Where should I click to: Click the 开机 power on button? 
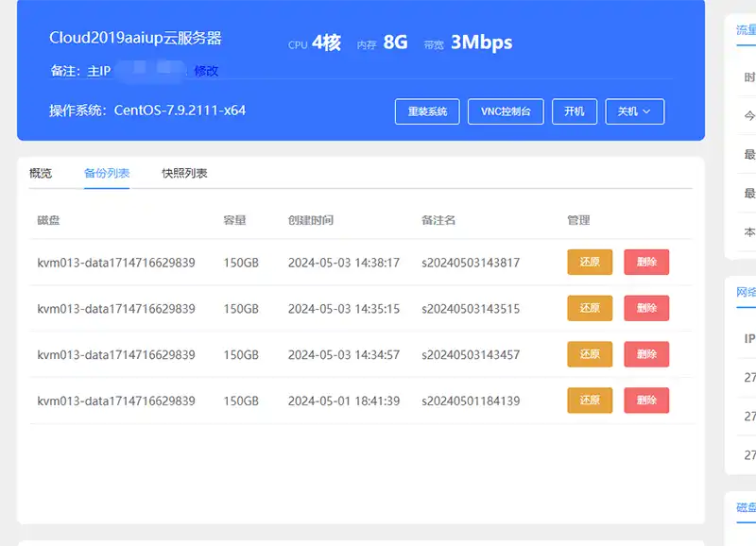coord(575,111)
